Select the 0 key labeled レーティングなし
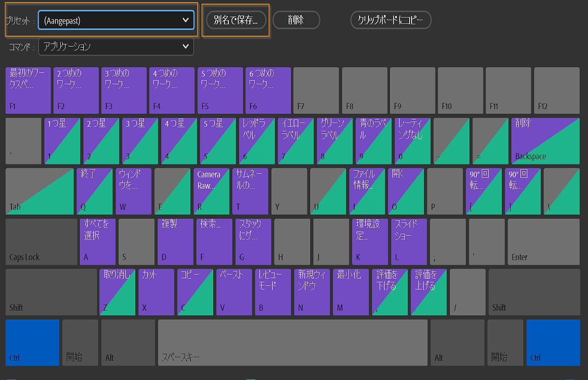Image resolution: width=588 pixels, height=380 pixels. [x=413, y=141]
